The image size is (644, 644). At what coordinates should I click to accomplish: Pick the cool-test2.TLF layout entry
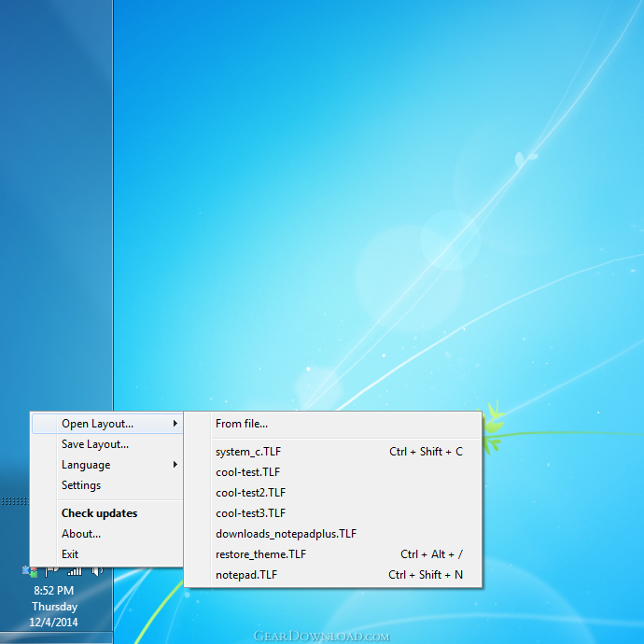pyautogui.click(x=332, y=493)
